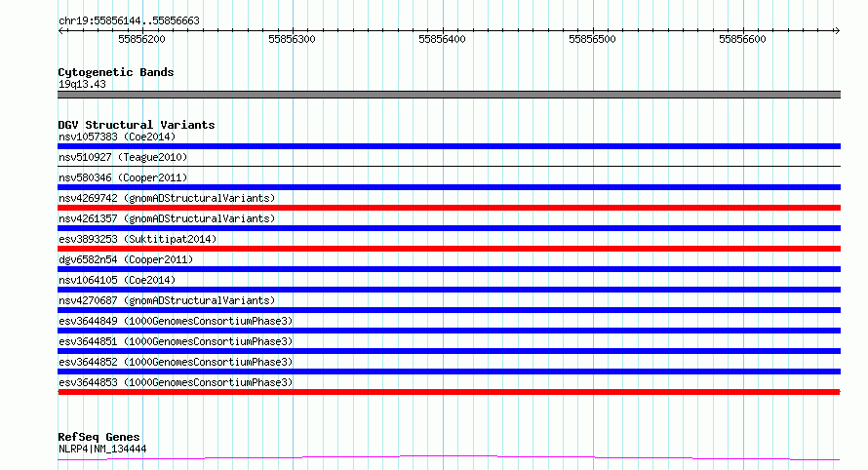
Task: Click the red bar under nsv4269742
Action: pyautogui.click(x=449, y=208)
